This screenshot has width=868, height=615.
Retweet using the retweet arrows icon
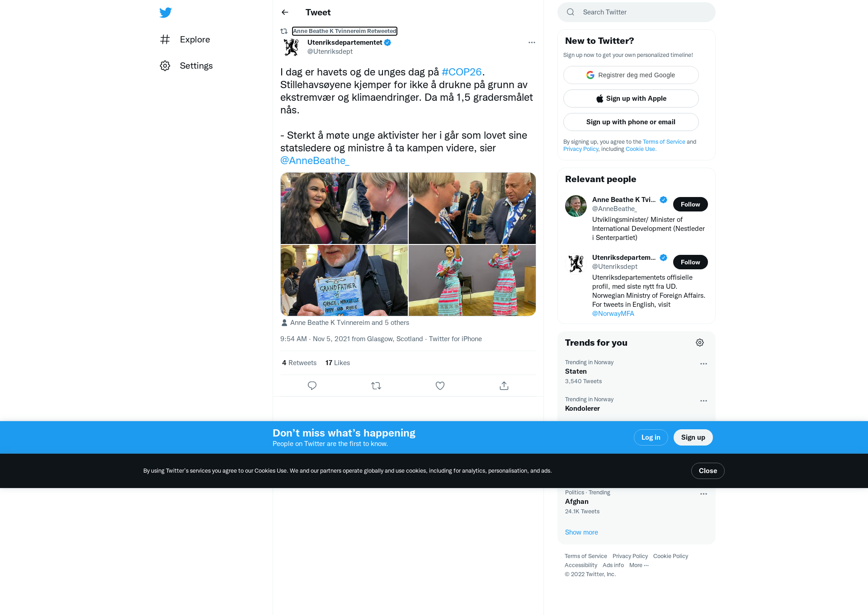tap(376, 386)
